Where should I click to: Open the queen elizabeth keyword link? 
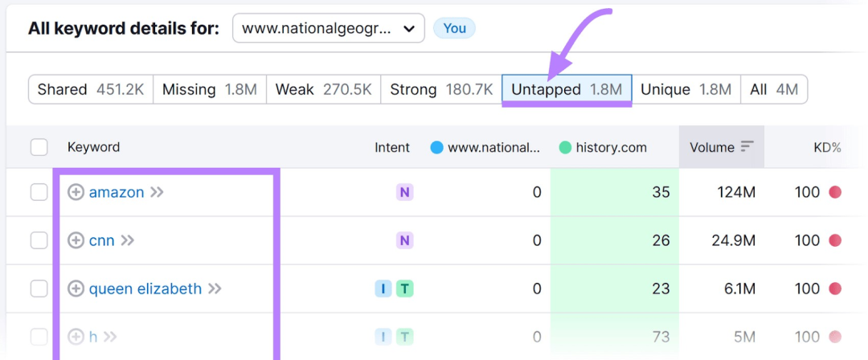tap(145, 288)
